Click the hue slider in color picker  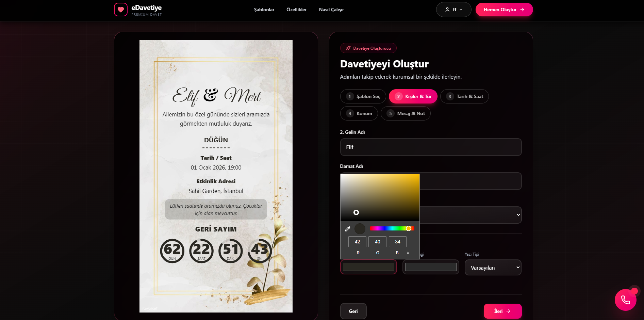point(392,228)
